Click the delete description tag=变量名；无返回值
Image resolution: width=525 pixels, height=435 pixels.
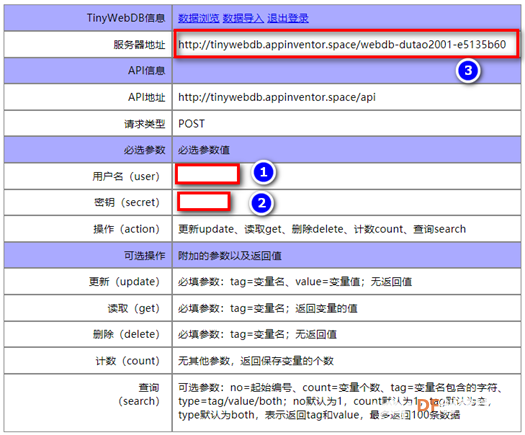(x=257, y=334)
